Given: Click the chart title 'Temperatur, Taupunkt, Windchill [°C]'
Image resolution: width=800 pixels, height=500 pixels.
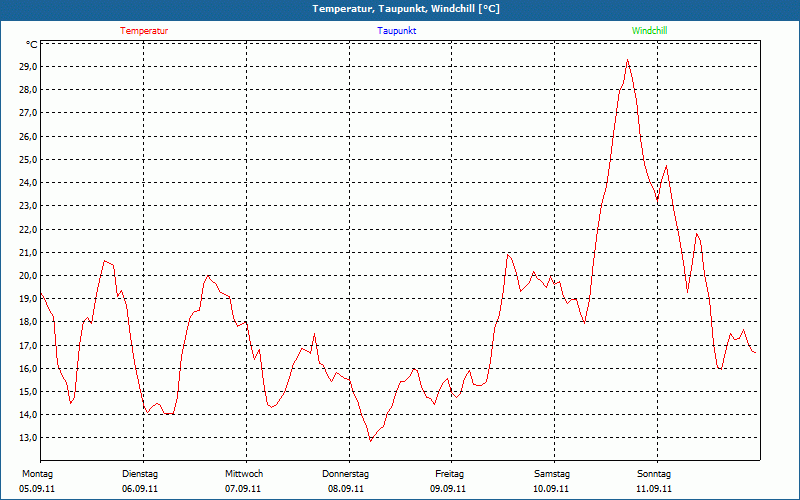Looking at the screenshot, I should pyautogui.click(x=406, y=9).
